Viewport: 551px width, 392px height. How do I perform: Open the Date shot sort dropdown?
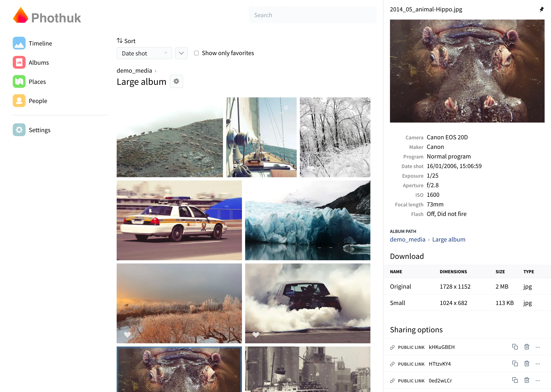[x=144, y=53]
